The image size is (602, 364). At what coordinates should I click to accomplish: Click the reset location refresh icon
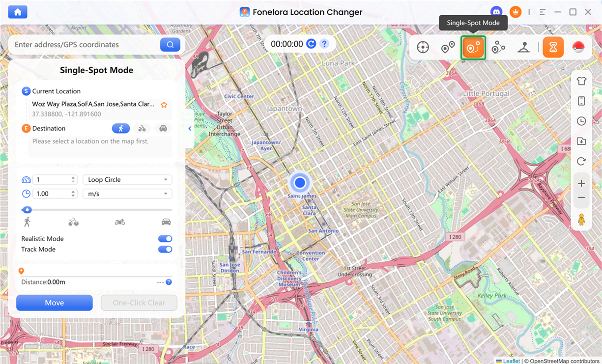click(x=581, y=162)
